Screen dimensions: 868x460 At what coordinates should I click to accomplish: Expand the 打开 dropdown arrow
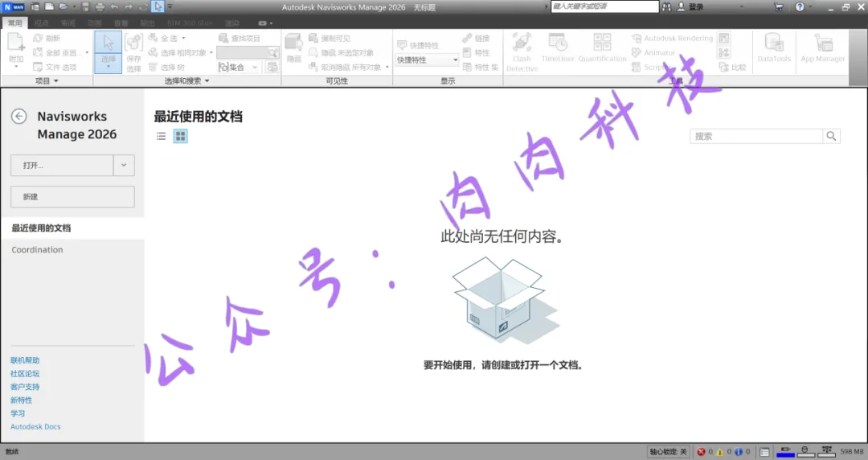tap(124, 165)
